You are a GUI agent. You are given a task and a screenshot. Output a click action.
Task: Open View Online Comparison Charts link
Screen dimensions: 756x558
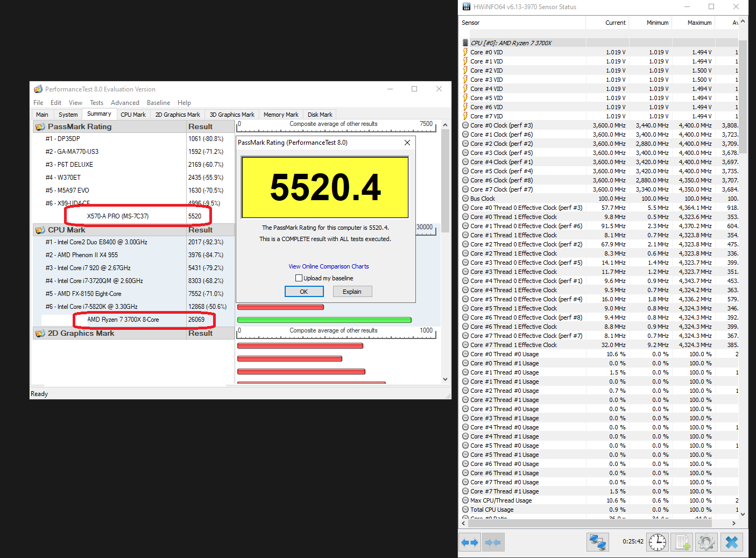tap(329, 266)
